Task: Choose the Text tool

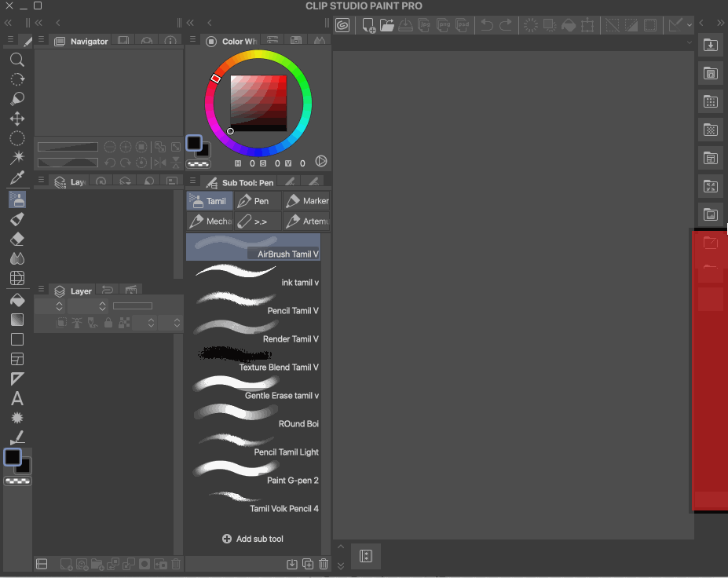Action: coord(16,398)
